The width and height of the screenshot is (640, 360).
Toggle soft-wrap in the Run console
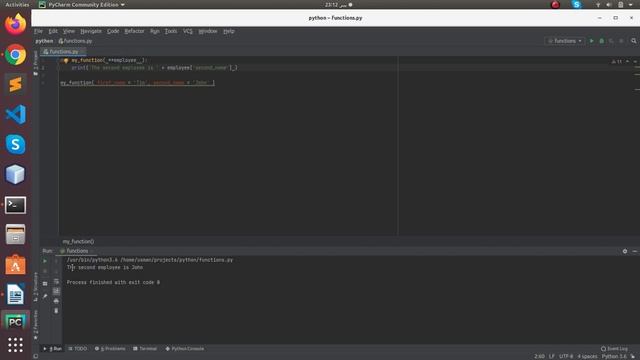(56, 282)
